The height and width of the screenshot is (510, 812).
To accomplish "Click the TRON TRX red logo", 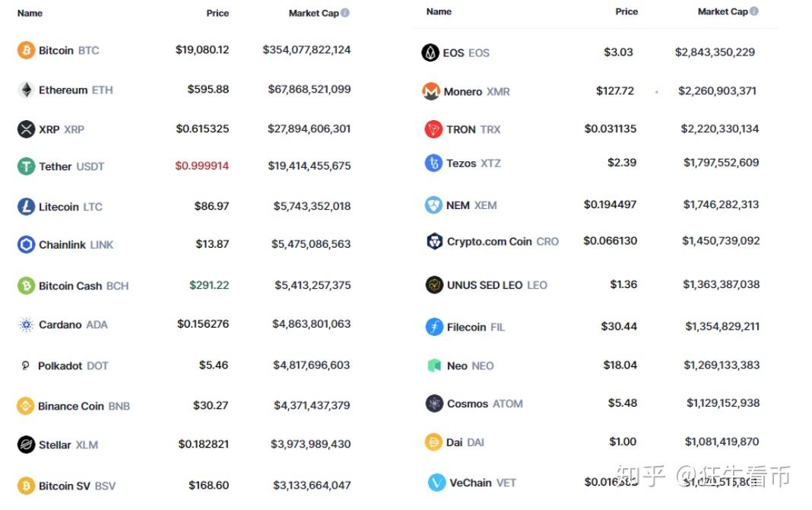I will (432, 129).
